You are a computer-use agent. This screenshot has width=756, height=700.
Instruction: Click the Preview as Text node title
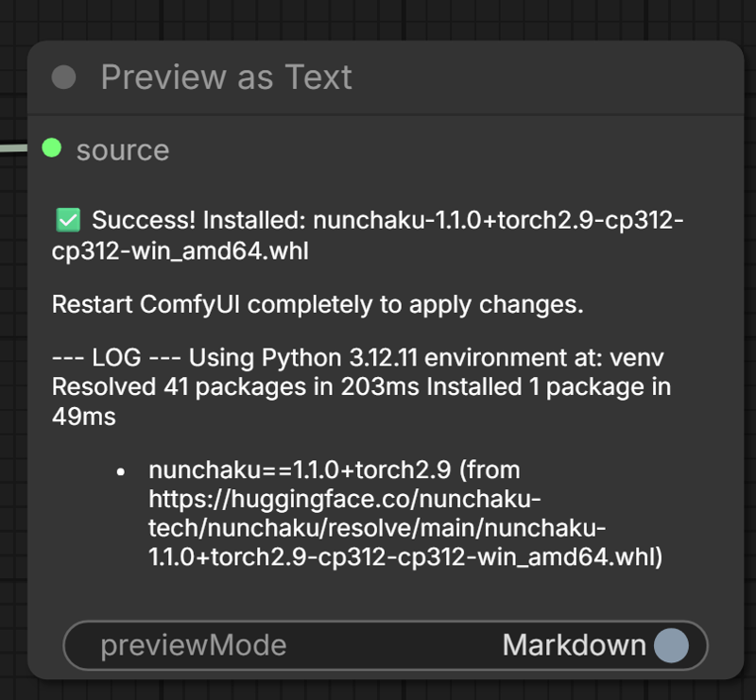(226, 77)
